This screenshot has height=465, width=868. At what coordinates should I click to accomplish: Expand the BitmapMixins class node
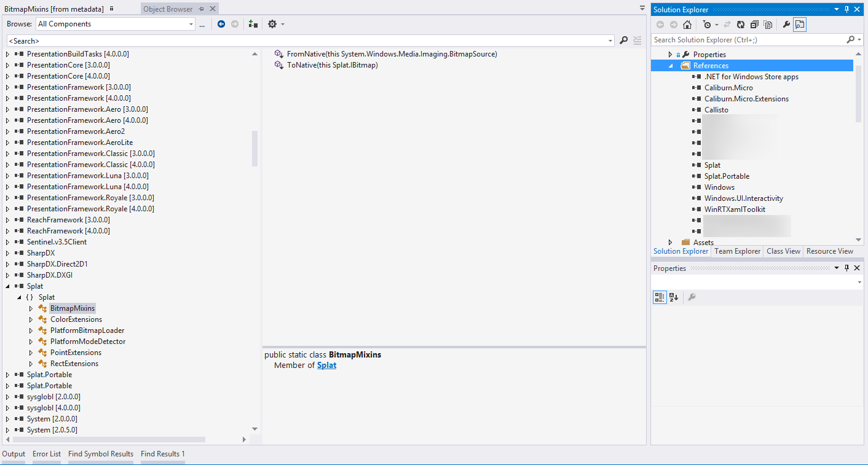tap(31, 308)
